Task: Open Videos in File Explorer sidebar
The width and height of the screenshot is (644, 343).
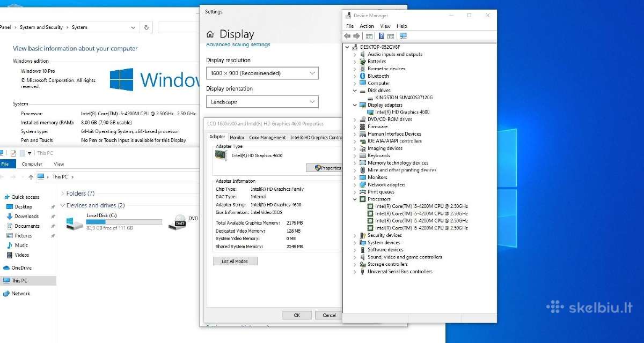Action: (x=22, y=255)
